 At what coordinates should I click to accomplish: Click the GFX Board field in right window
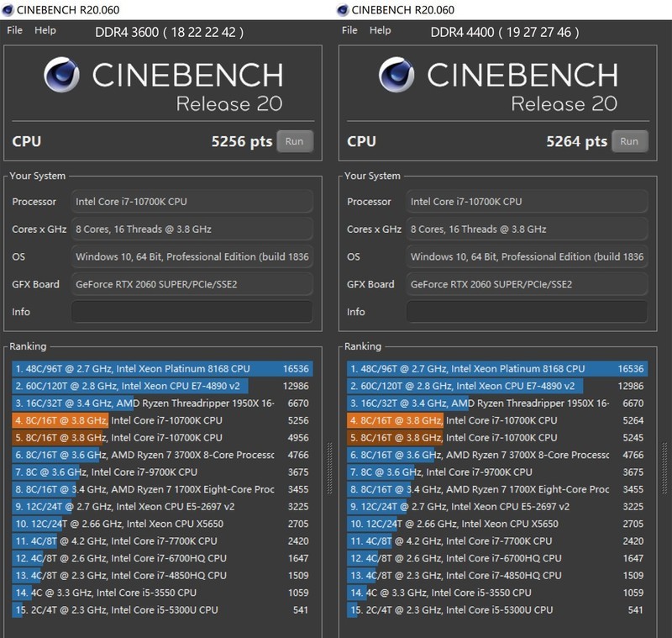527,284
